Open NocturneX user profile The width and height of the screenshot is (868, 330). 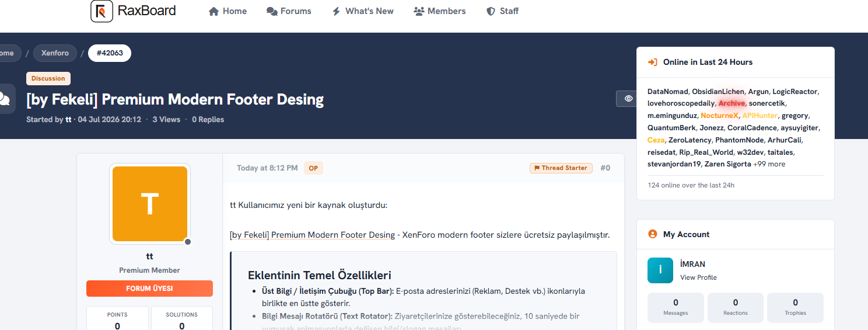(x=719, y=116)
